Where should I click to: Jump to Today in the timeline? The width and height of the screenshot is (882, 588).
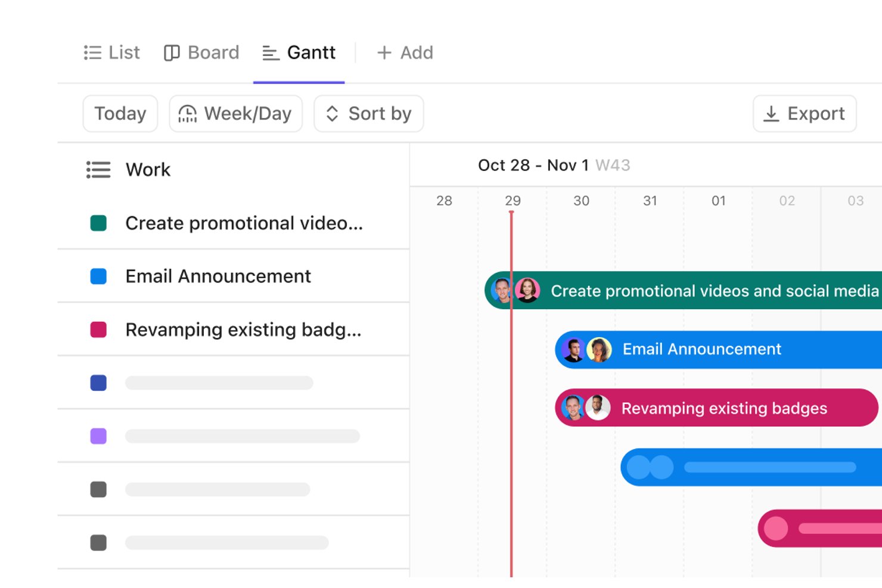pyautogui.click(x=120, y=113)
